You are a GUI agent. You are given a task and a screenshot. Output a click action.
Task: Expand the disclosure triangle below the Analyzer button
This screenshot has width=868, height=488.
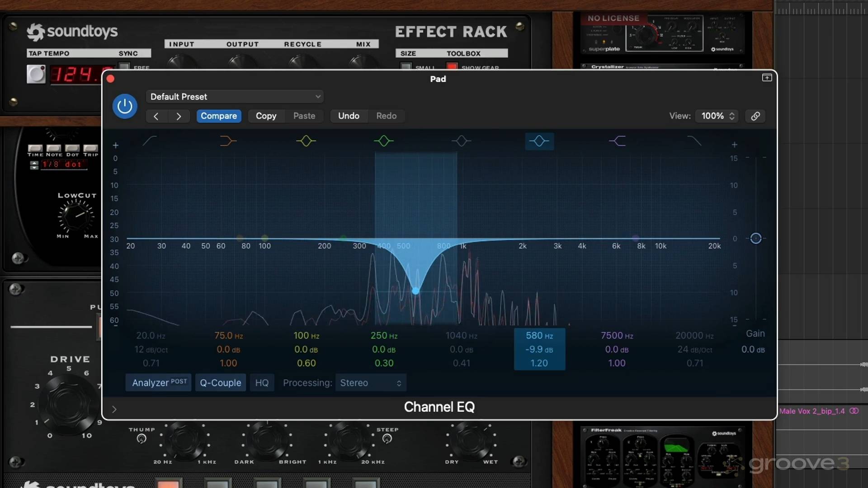tap(114, 409)
